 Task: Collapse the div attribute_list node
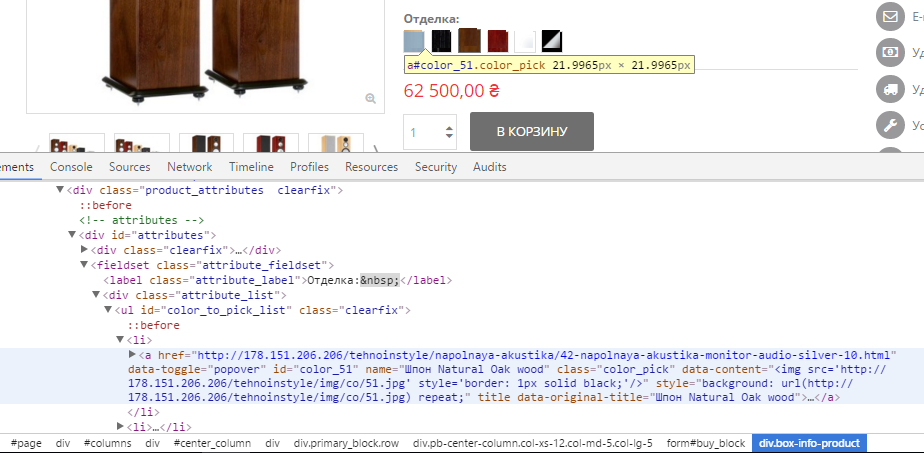(96, 294)
